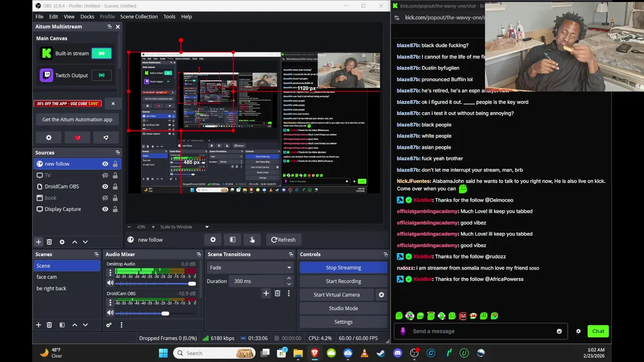The width and height of the screenshot is (644, 362).
Task: Send message with green Chat button
Action: pyautogui.click(x=598, y=331)
